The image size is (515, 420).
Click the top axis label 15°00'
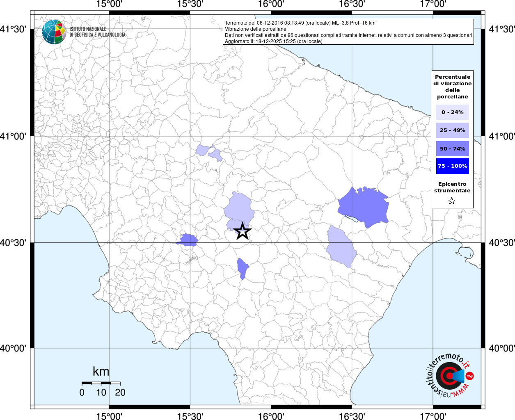[x=109, y=4]
